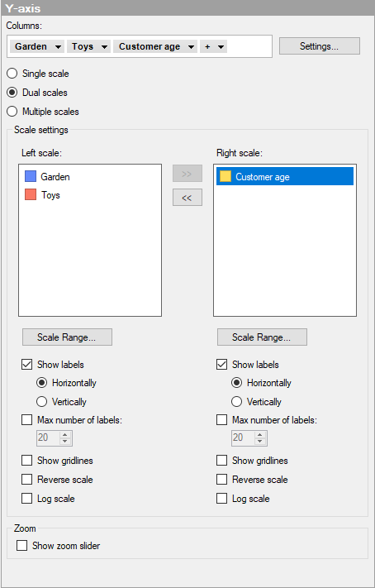Enable the Show zoom slider checkbox
375x588 pixels.
[x=21, y=546]
